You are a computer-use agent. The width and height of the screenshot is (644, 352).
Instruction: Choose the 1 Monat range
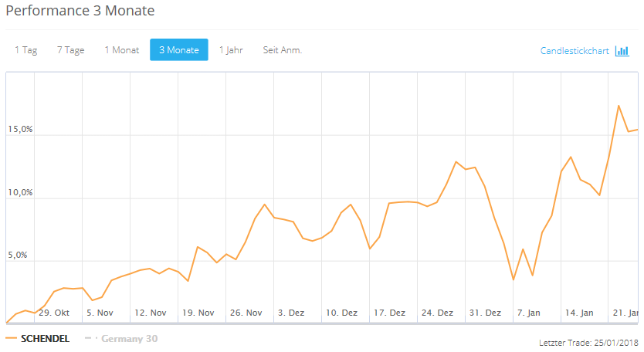click(122, 50)
